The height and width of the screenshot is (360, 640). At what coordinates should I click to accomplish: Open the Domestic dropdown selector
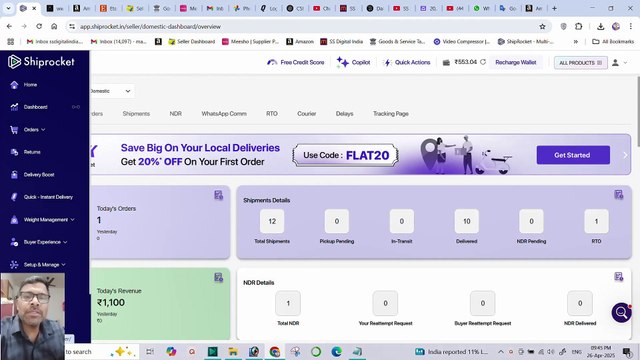[112, 91]
